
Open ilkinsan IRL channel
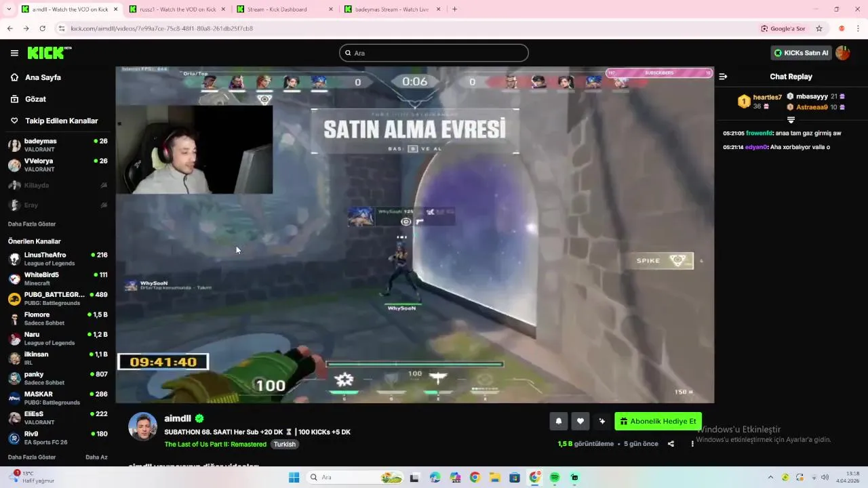[58, 358]
